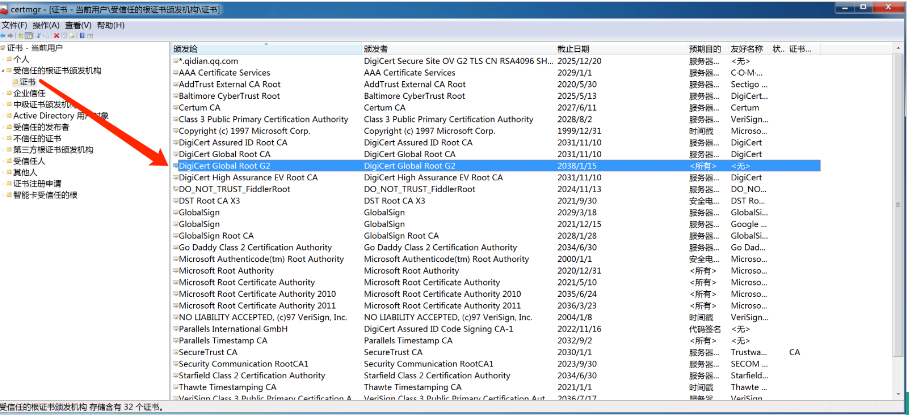
Task: Click the vertical scrollbar thumb of certificate list
Action: [x=897, y=205]
